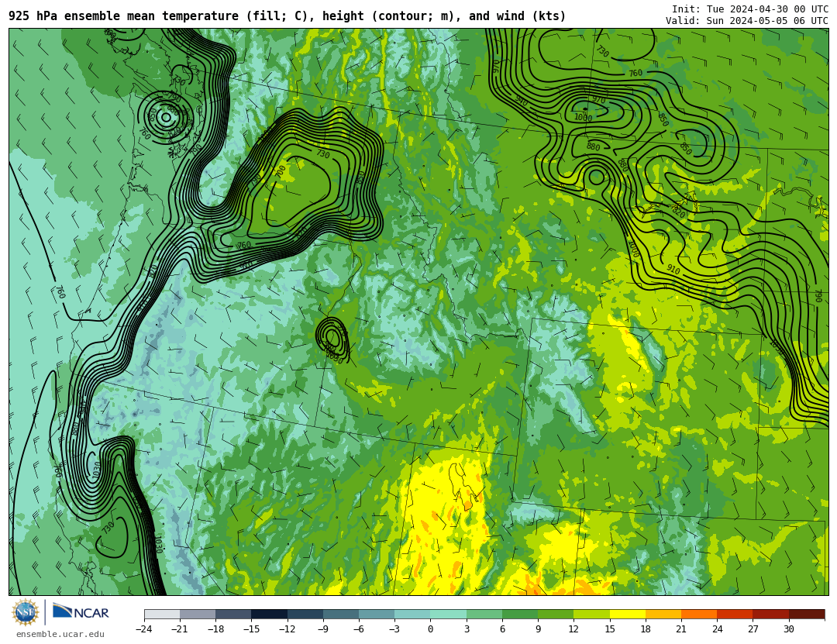The image size is (837, 644).
Task: Click the -24 colorbar tick label
Action: click(x=144, y=629)
